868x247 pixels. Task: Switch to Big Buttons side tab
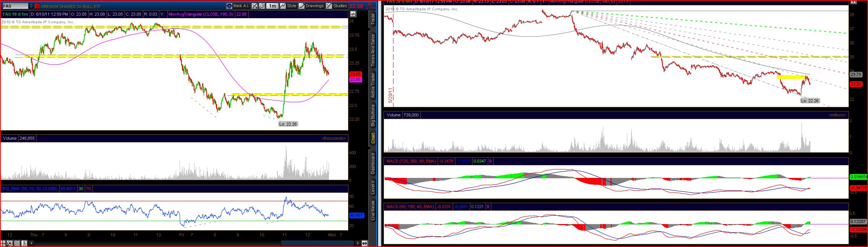pyautogui.click(x=373, y=115)
